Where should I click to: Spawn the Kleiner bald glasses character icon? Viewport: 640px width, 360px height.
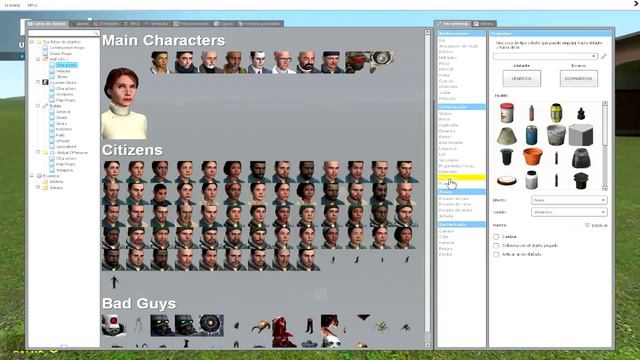point(283,62)
